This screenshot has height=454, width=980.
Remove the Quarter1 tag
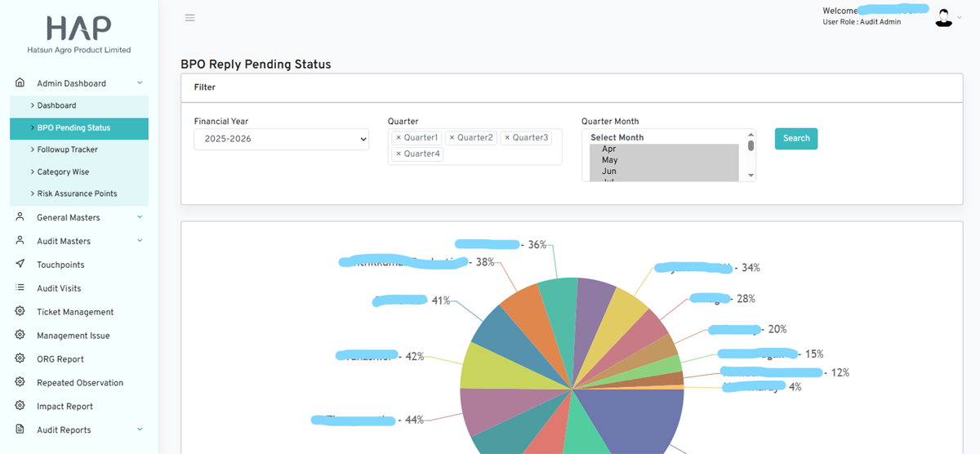pos(399,138)
